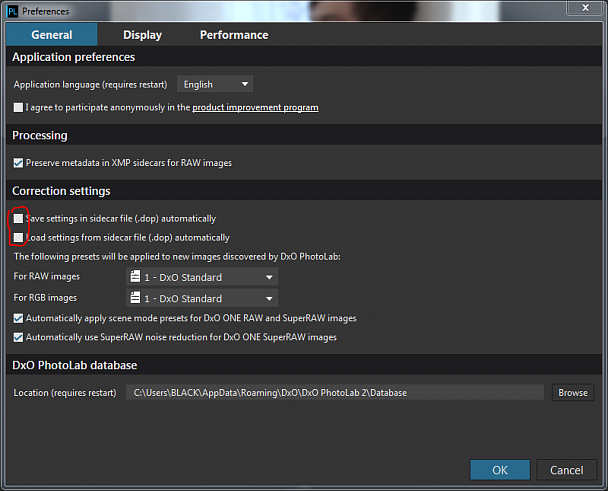Viewport: 608px width, 491px height.
Task: Uncheck Preserve metadata in XMP sidecars
Action: [x=18, y=163]
